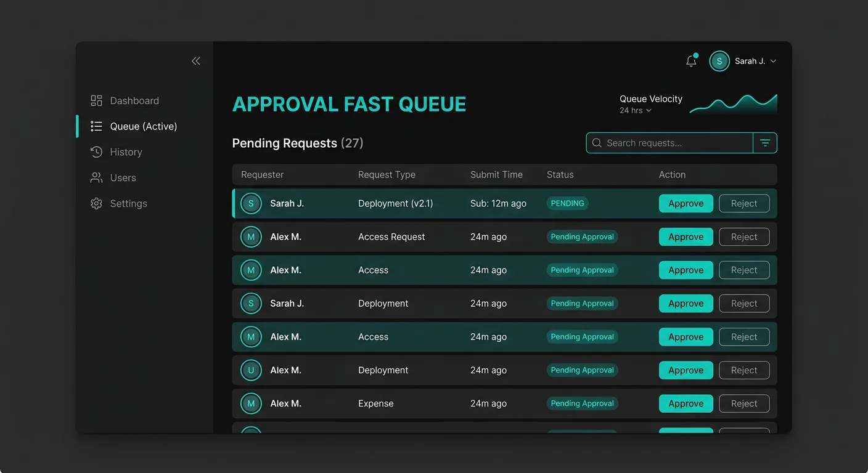Open the Users icon in sidebar
Viewport: 868px width, 473px height.
pyautogui.click(x=97, y=177)
